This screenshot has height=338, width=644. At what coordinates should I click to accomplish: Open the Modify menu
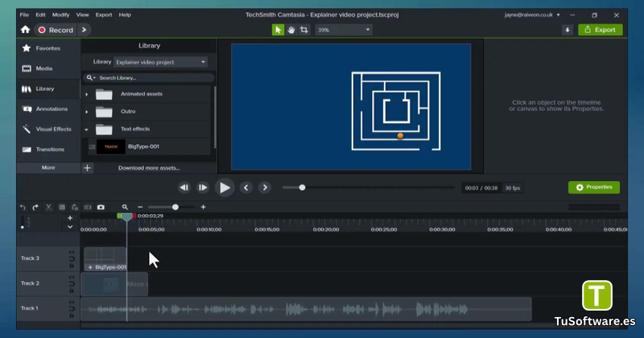point(61,14)
